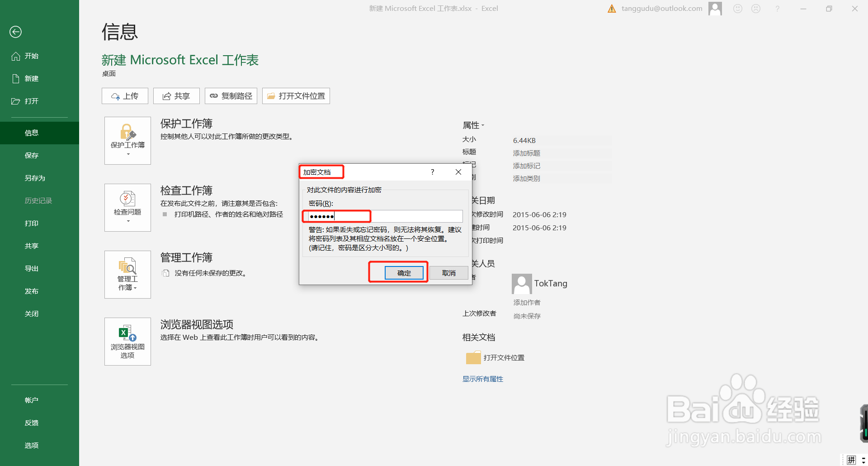Click the 新建 Microsoft Excel 工作表 file title
The height and width of the screenshot is (466, 868).
click(180, 60)
